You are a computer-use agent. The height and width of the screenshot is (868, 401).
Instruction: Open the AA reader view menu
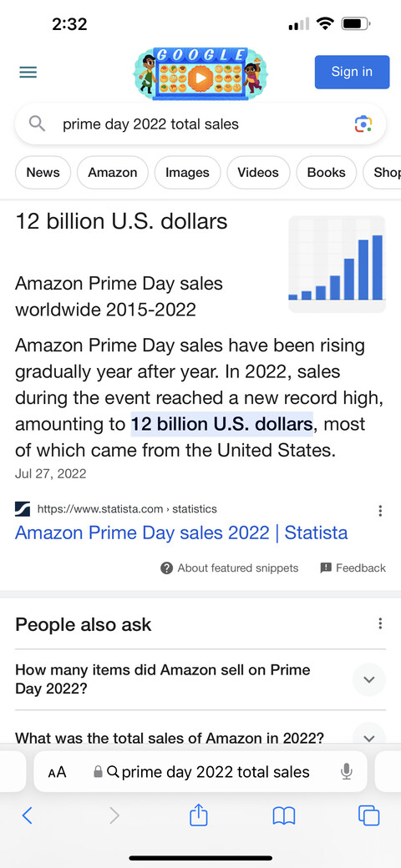[57, 772]
